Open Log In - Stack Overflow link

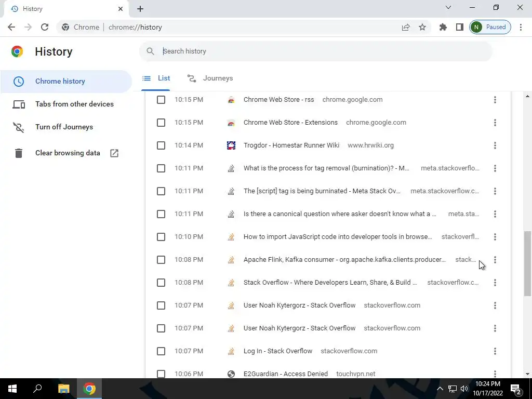(x=278, y=351)
